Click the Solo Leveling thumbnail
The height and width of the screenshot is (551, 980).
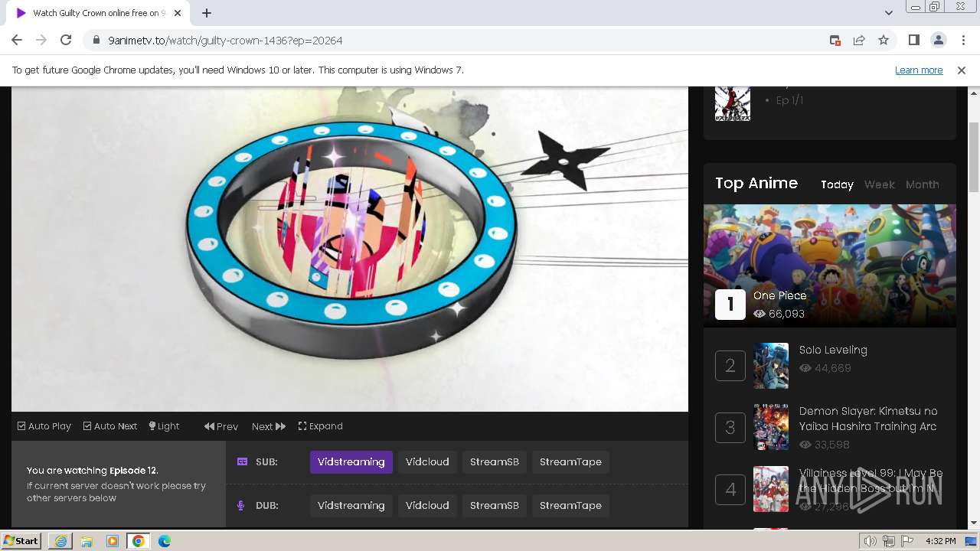(x=771, y=366)
